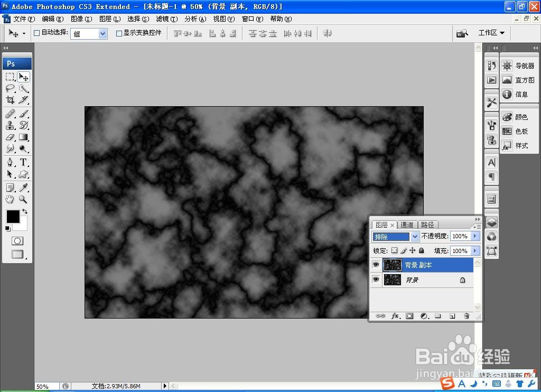Image resolution: width=541 pixels, height=392 pixels.
Task: Enable the 自动选择 checkbox
Action: pos(36,33)
